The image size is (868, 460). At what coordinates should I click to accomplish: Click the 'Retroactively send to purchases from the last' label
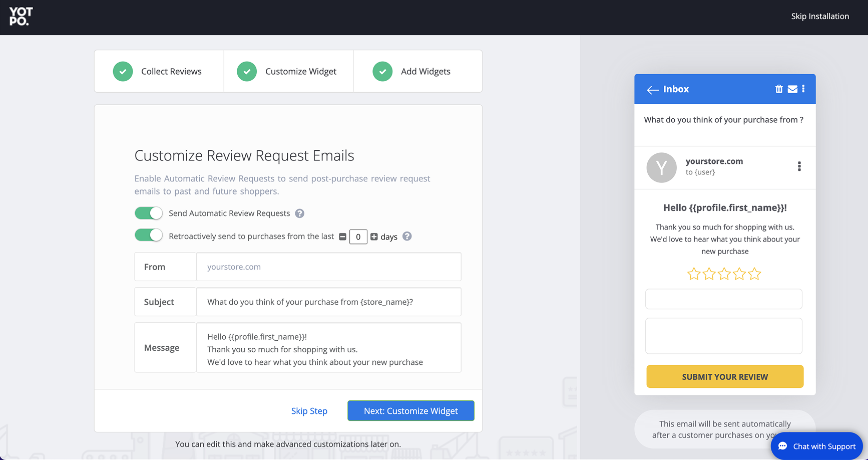click(251, 236)
